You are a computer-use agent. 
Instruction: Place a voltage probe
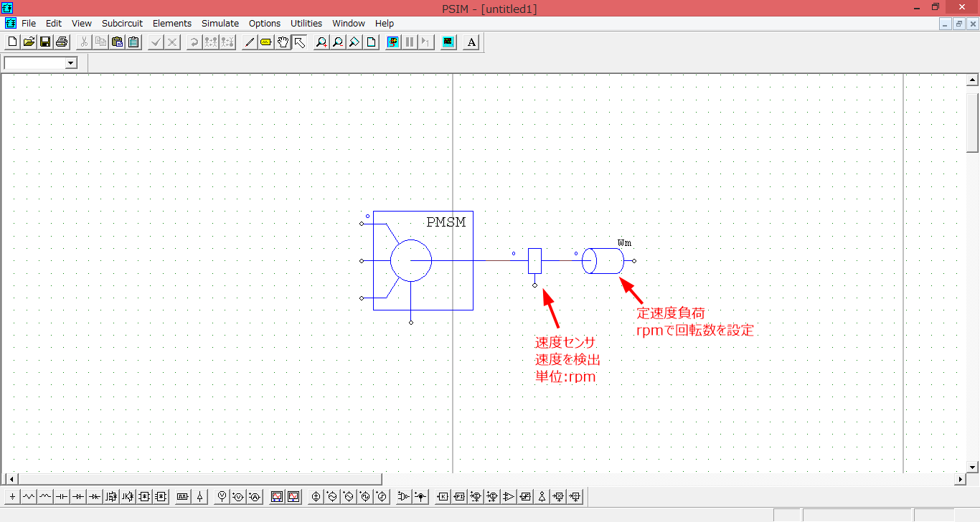tap(220, 496)
